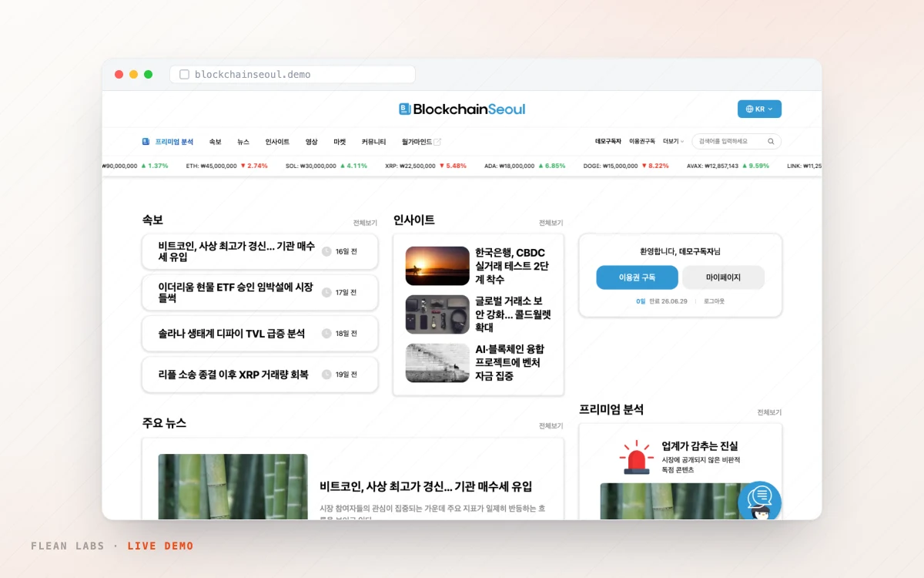Open the AI·블록체인 융합 프로젝트 headline
The image size is (924, 578).
pyautogui.click(x=510, y=363)
